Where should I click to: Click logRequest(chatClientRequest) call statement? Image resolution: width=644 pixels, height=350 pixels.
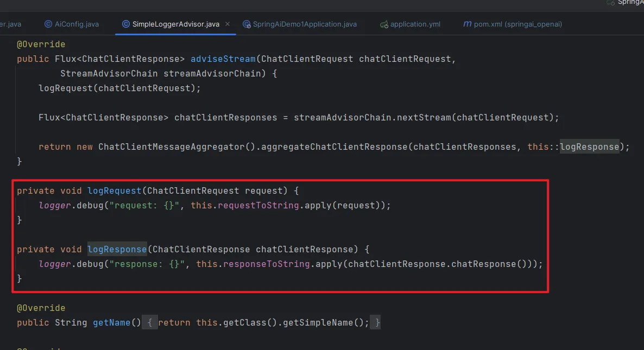(x=119, y=88)
